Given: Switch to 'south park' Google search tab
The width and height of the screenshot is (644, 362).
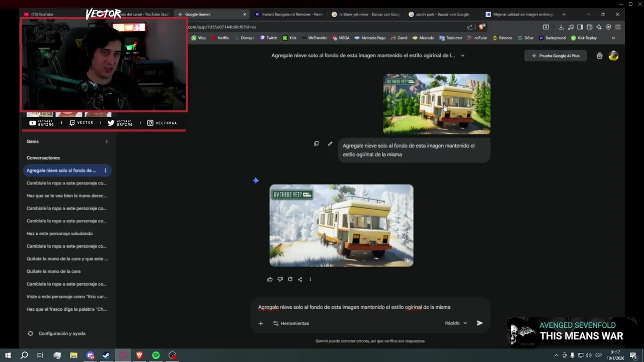Looking at the screenshot, I should pos(443,14).
